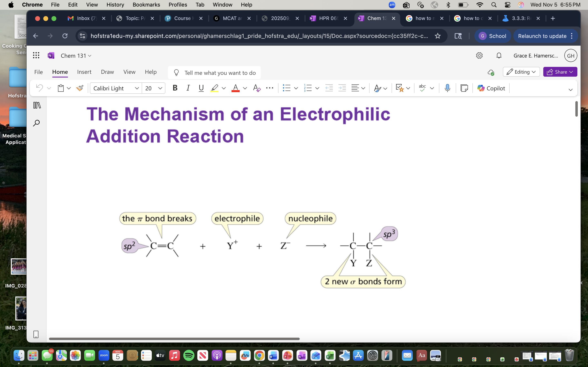The image size is (588, 367).
Task: Open search in the left sidebar
Action: (x=36, y=123)
